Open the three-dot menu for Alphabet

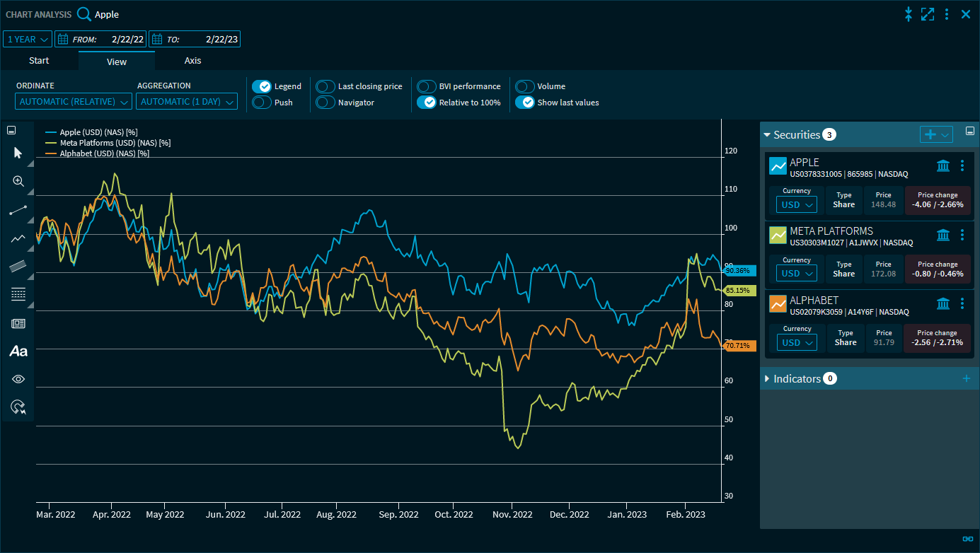962,303
